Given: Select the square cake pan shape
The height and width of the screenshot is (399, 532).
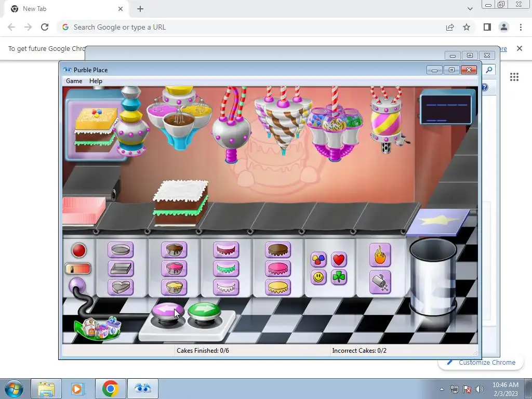Looking at the screenshot, I should pyautogui.click(x=121, y=269).
